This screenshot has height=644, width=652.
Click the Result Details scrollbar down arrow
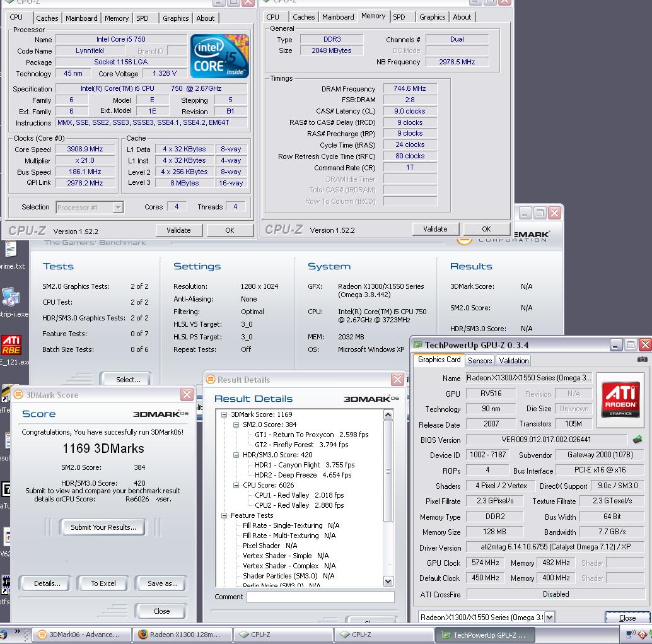[x=388, y=581]
